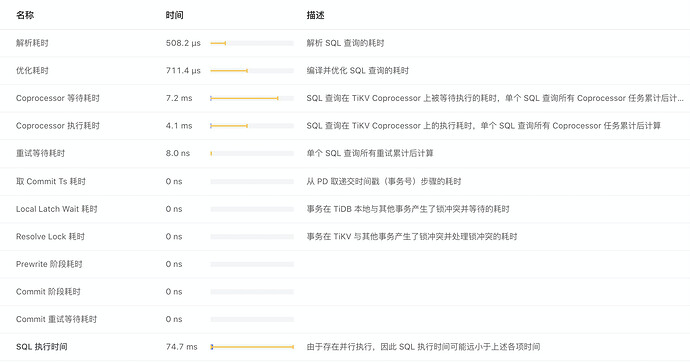Click the TiKV 处理锁冲突 description

tap(412, 237)
